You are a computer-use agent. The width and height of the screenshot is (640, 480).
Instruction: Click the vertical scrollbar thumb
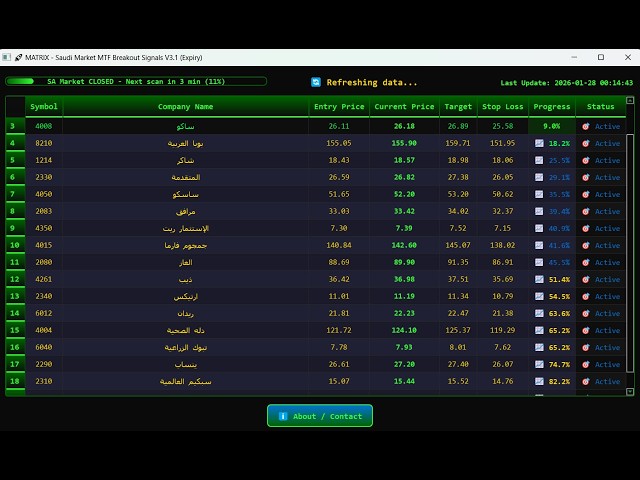(630, 253)
